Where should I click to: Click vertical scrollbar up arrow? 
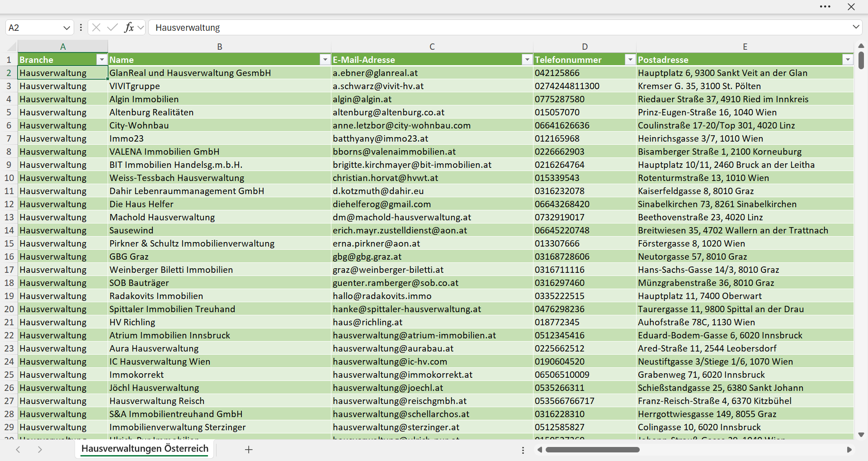tap(861, 46)
